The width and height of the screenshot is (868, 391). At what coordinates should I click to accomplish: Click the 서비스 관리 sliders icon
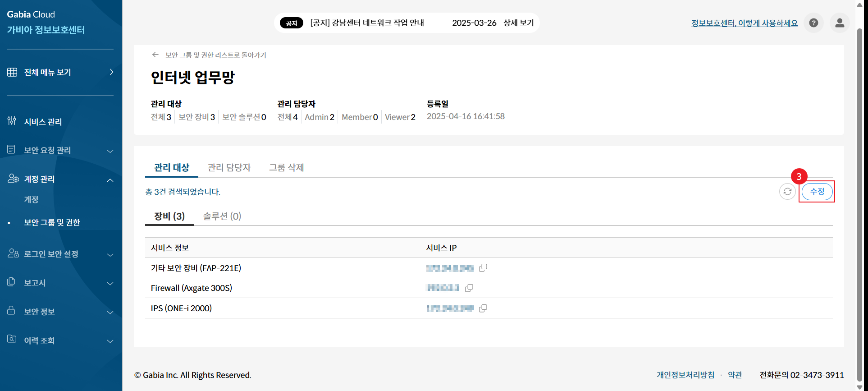point(12,121)
